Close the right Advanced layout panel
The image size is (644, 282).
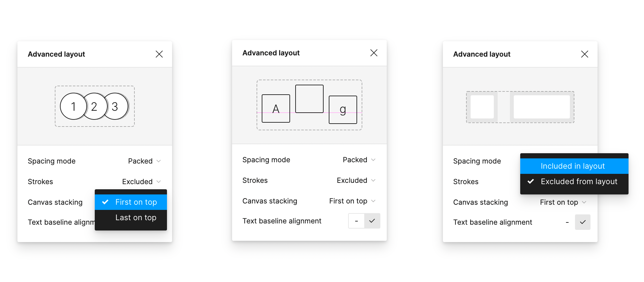[x=585, y=54]
